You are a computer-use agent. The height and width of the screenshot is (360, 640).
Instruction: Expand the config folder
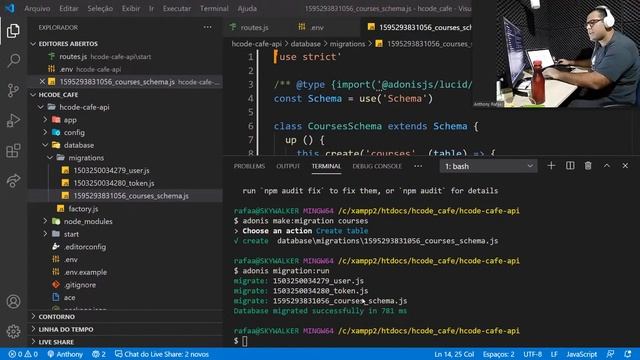(125, 133)
